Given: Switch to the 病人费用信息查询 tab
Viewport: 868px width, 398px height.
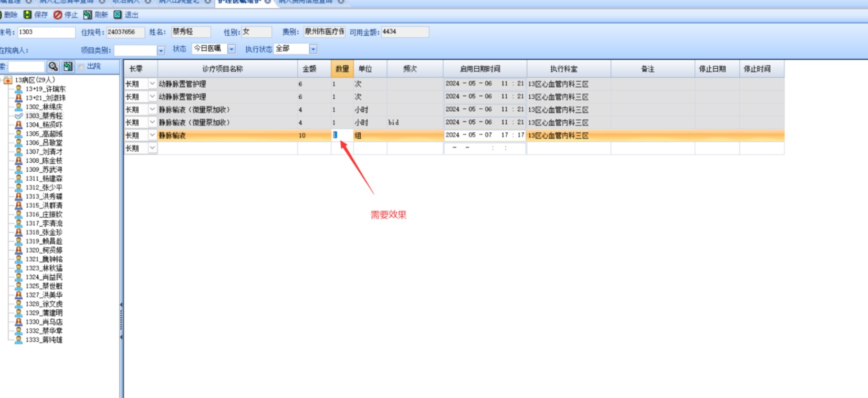Looking at the screenshot, I should [306, 2].
